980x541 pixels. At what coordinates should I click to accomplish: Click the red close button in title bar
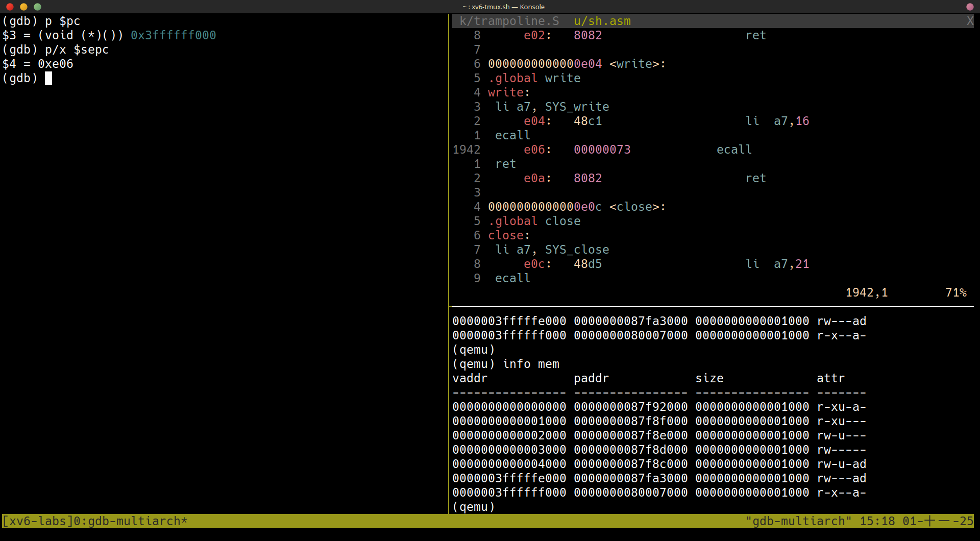10,7
